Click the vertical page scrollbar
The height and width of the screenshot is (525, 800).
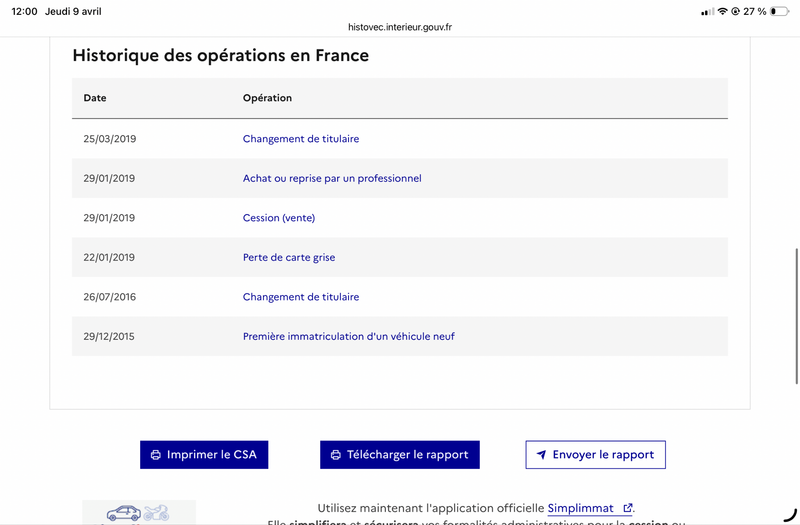(x=796, y=316)
